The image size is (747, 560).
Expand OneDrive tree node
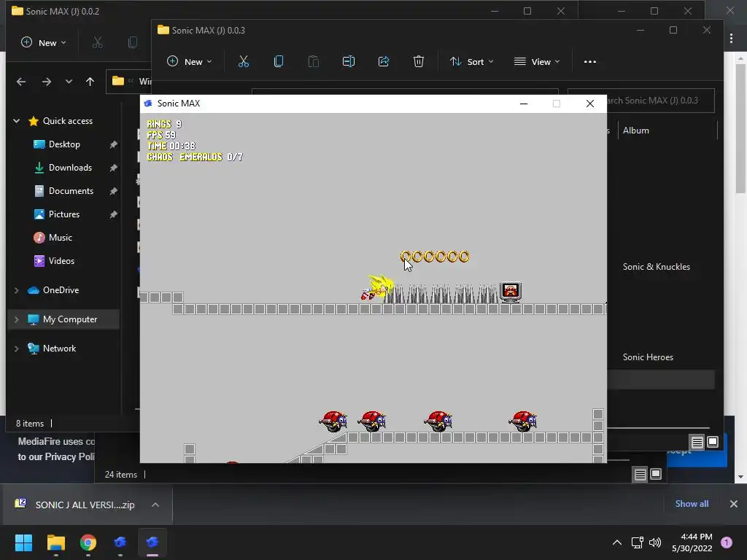click(16, 290)
